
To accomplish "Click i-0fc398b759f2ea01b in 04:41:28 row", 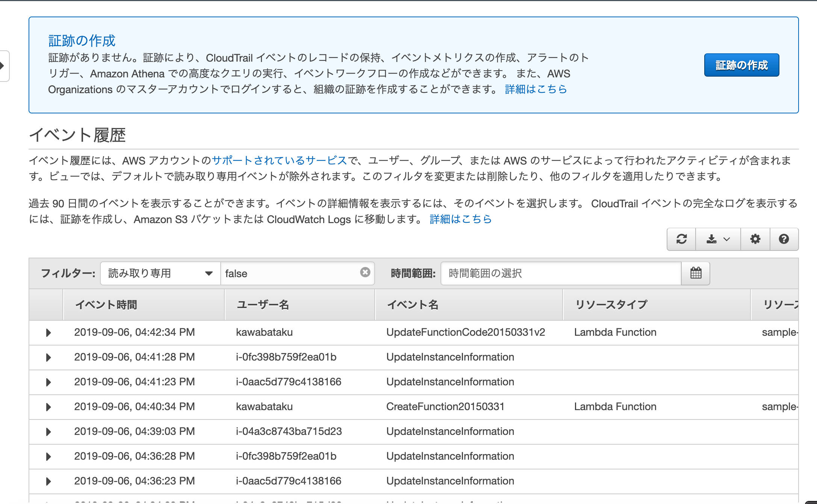I will click(x=286, y=357).
